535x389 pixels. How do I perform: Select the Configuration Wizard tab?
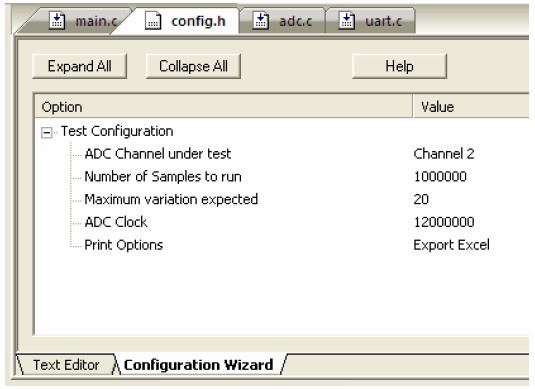pyautogui.click(x=199, y=365)
